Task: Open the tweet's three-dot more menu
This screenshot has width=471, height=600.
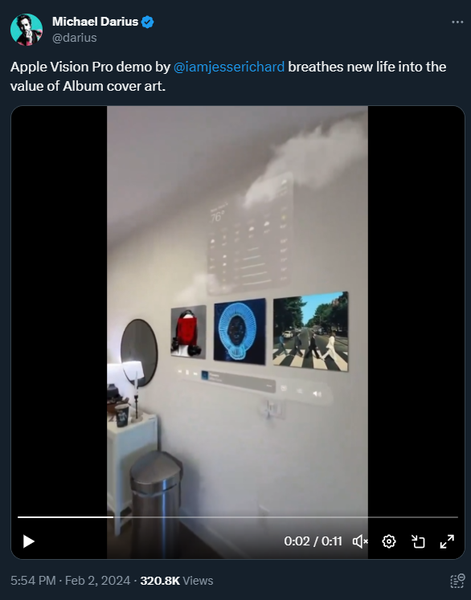Action: [457, 22]
